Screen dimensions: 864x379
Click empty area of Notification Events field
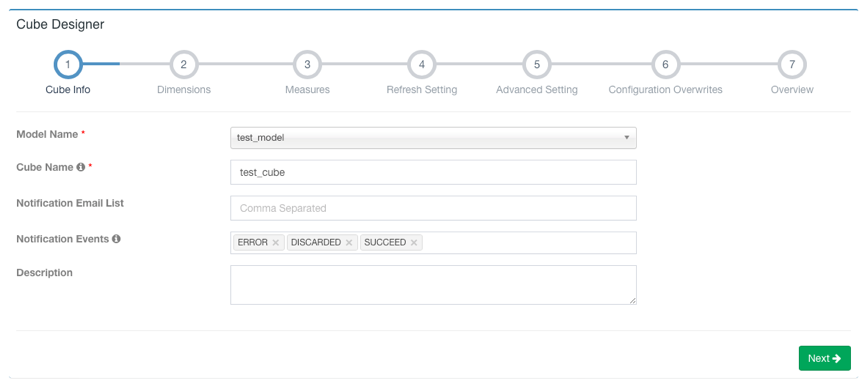tap(529, 243)
